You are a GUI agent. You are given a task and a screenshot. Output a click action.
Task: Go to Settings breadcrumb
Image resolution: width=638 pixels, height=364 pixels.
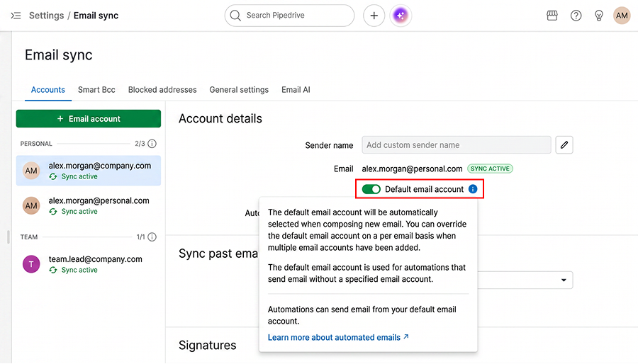[46, 16]
